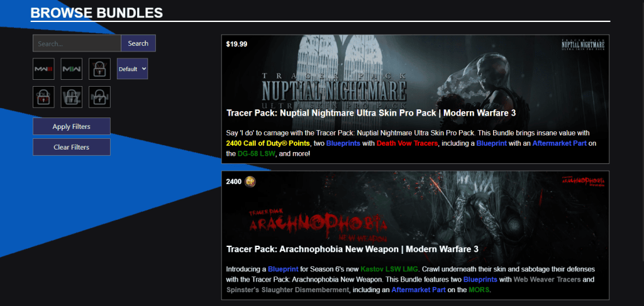Focus the bundle search field
Image resolution: width=644 pixels, height=306 pixels.
point(77,43)
